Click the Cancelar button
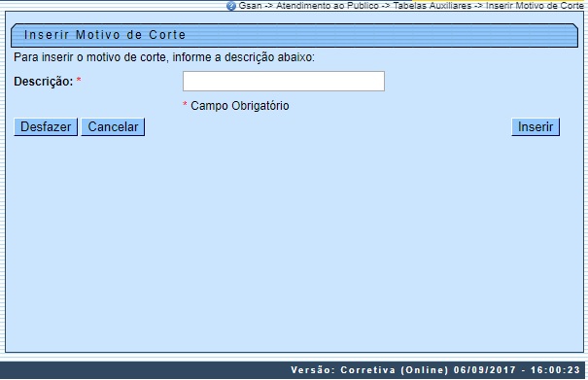The image size is (588, 380). [x=113, y=126]
